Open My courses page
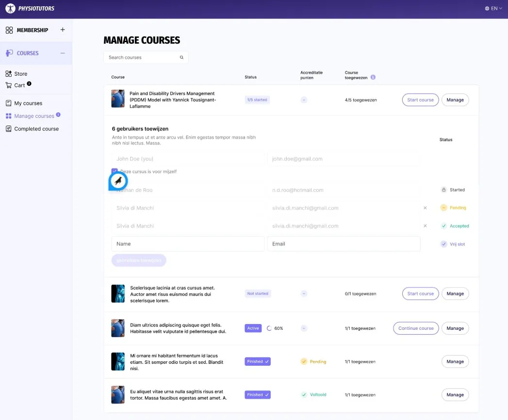Viewport: 508px width, 420px height. [x=28, y=103]
